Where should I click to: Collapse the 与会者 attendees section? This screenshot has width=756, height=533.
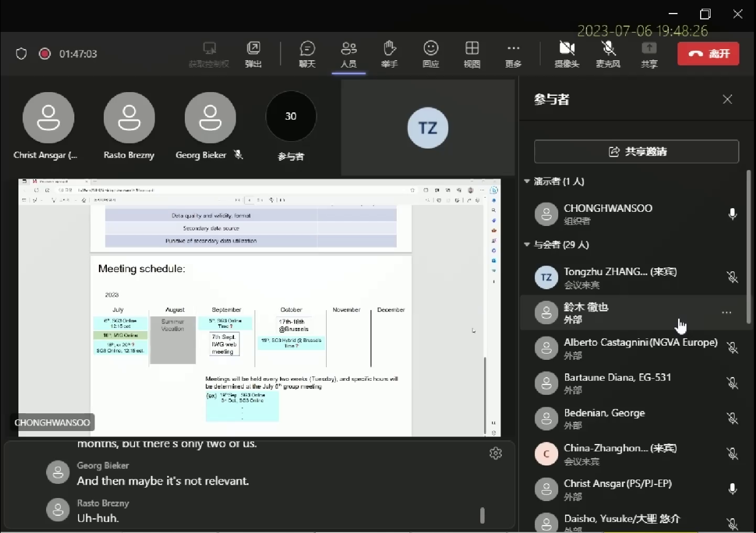(x=527, y=245)
